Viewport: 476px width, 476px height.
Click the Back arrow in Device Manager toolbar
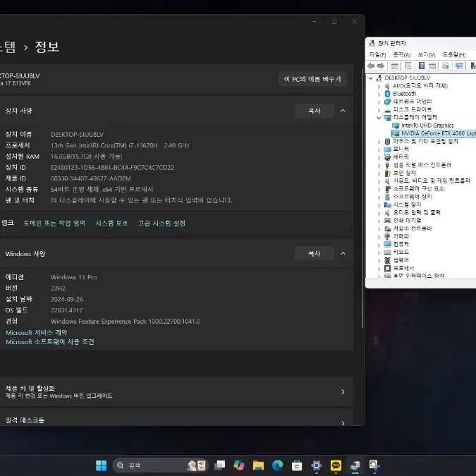(x=371, y=66)
